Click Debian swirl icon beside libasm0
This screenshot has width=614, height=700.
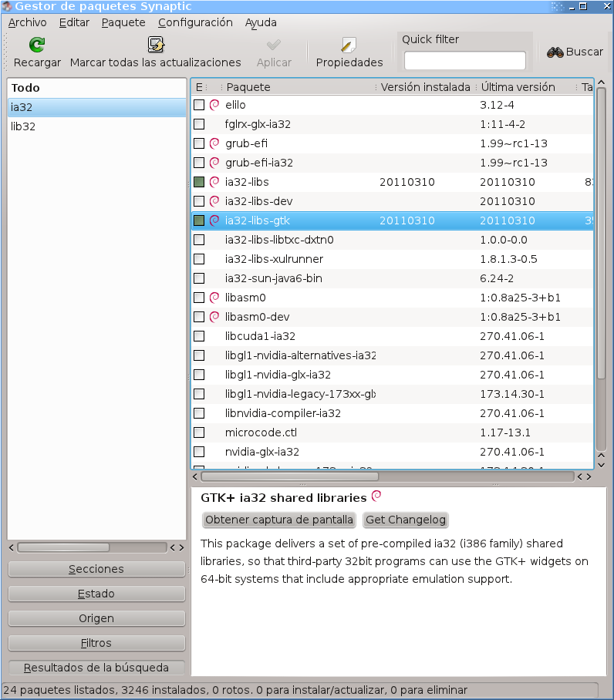click(x=214, y=298)
